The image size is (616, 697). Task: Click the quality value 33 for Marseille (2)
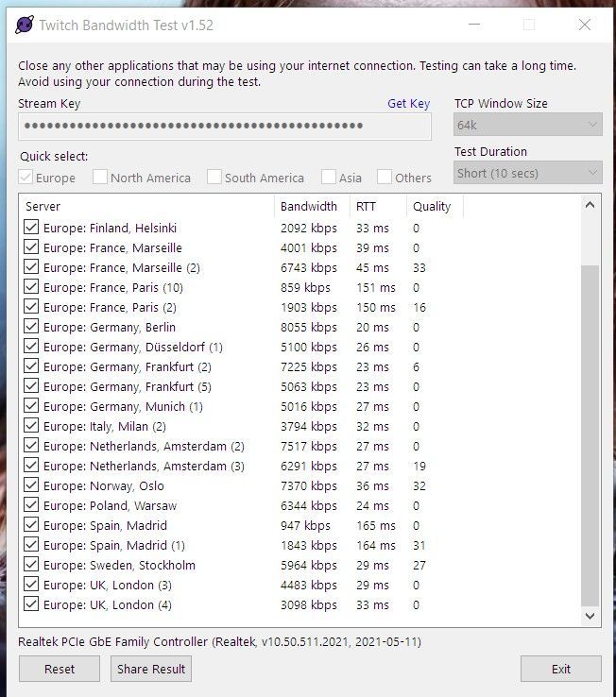[x=419, y=267]
